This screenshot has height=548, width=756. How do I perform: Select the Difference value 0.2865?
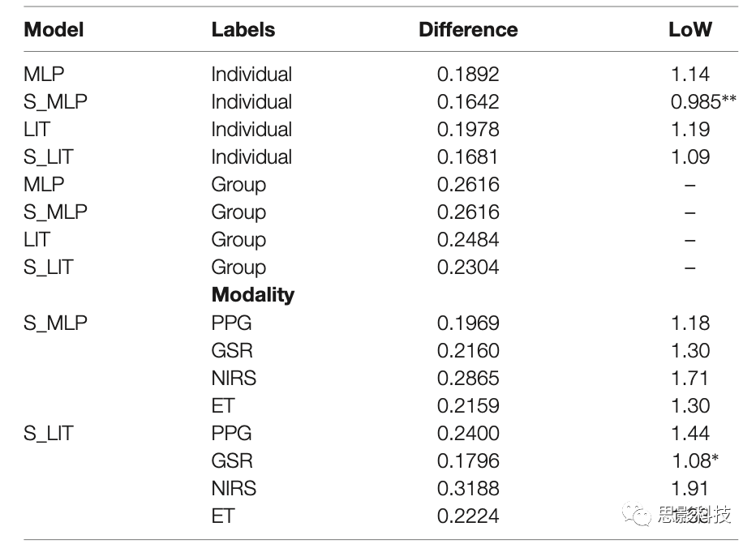point(468,378)
